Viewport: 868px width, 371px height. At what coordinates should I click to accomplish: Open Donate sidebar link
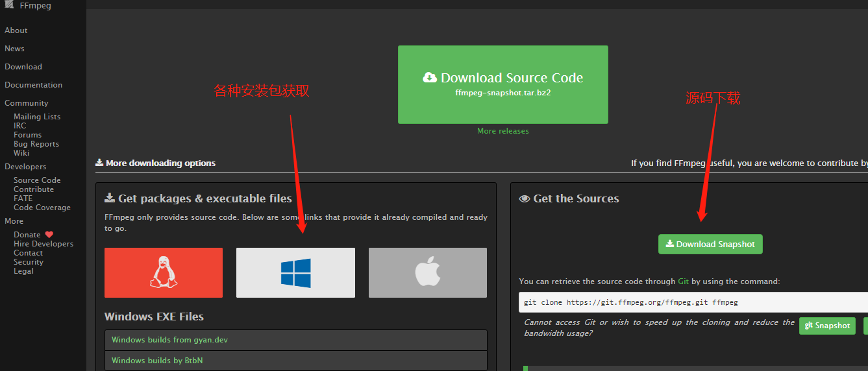tap(27, 235)
